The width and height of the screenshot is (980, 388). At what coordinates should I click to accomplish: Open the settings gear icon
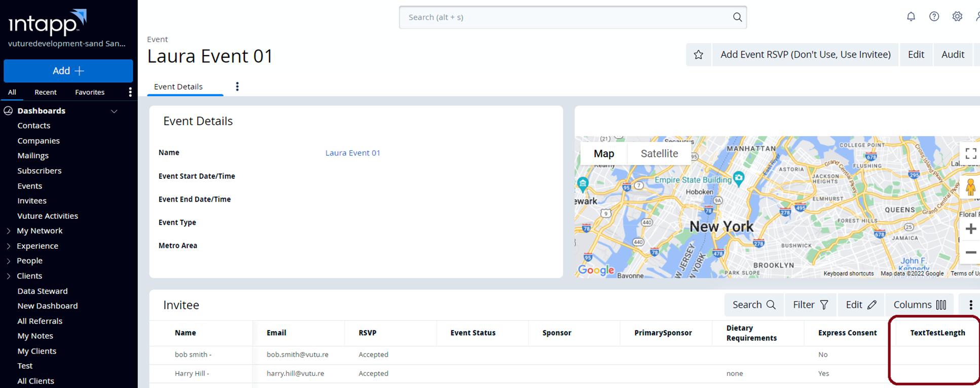click(957, 17)
